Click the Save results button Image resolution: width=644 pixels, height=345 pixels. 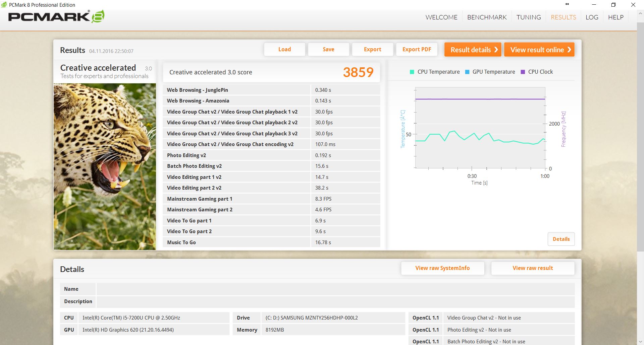point(328,49)
